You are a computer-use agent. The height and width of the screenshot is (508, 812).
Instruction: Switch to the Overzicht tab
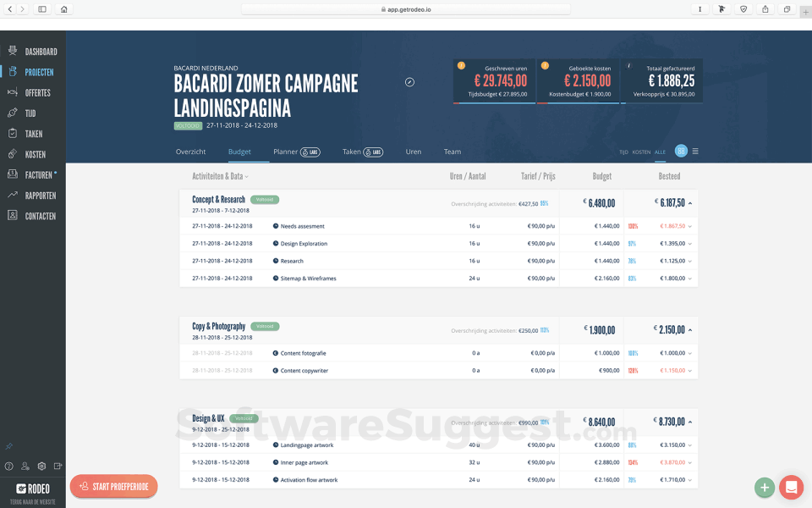pyautogui.click(x=190, y=152)
